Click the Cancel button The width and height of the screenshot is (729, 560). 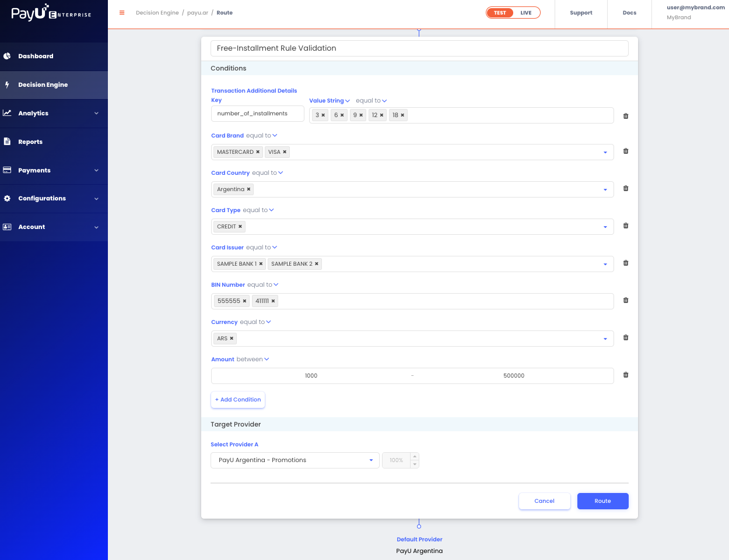point(545,501)
